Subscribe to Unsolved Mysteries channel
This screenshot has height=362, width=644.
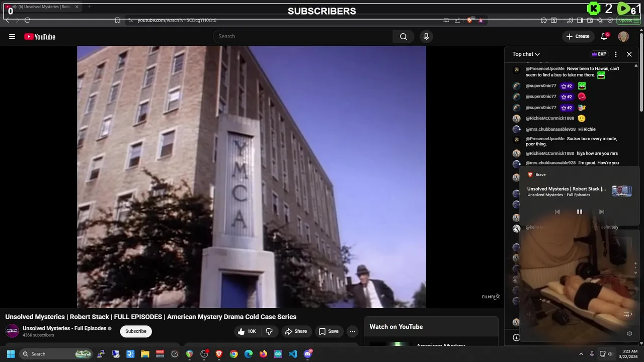(136, 331)
